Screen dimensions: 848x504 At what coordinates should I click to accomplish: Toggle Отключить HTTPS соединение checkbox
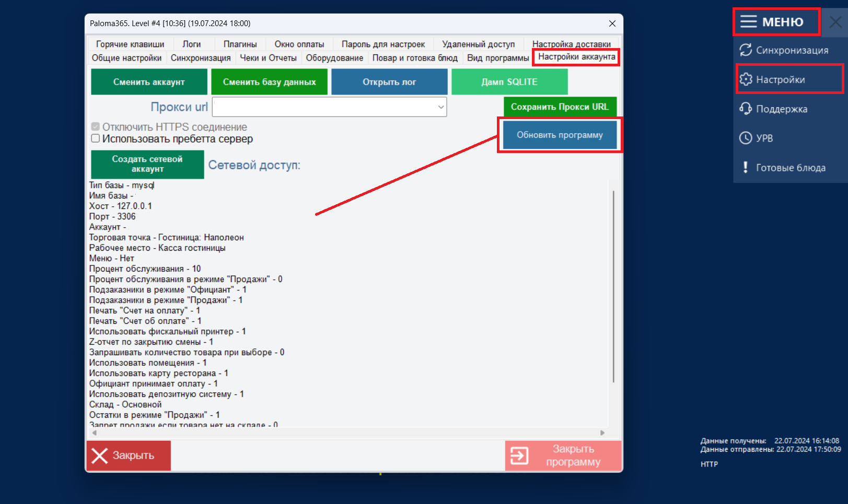[96, 127]
